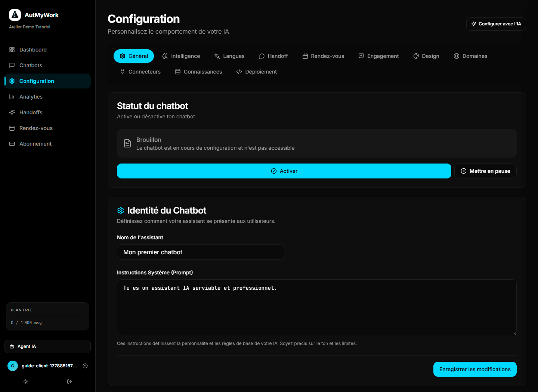Click the Identité du Chatbot gear icon
This screenshot has width=538, height=392.
coord(121,211)
